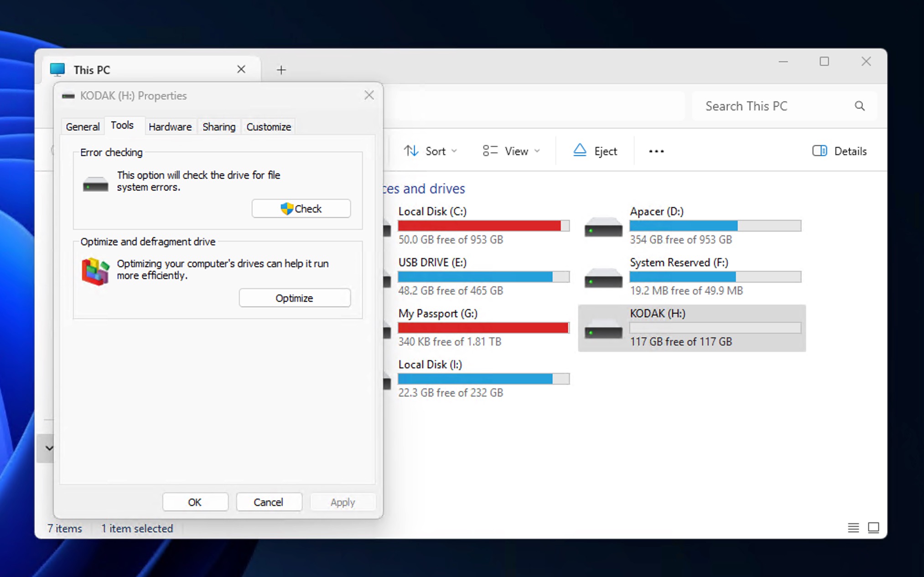Viewport: 924px width, 577px height.
Task: Open the three-dots See more menu
Action: (656, 151)
